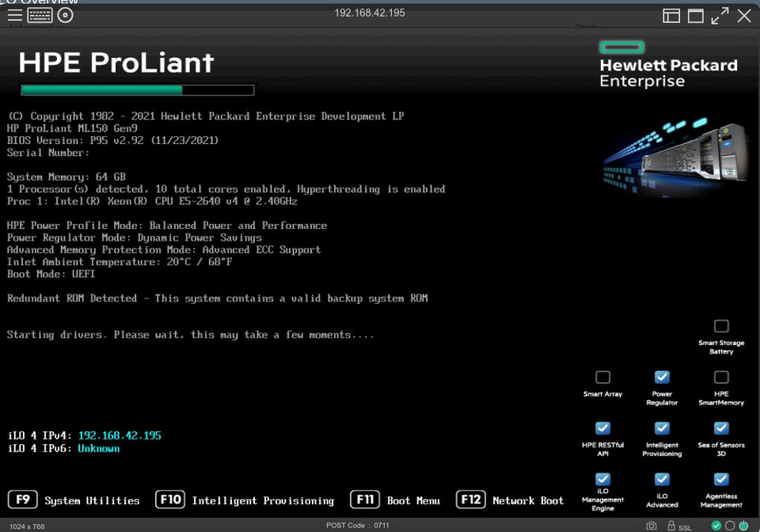Click the ProLiant server image
Screen dimensions: 760x532
pos(677,156)
